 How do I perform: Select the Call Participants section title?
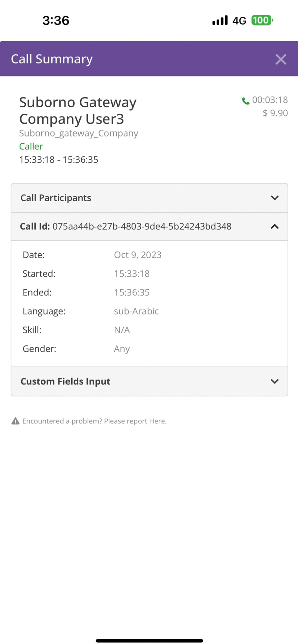[x=56, y=198]
